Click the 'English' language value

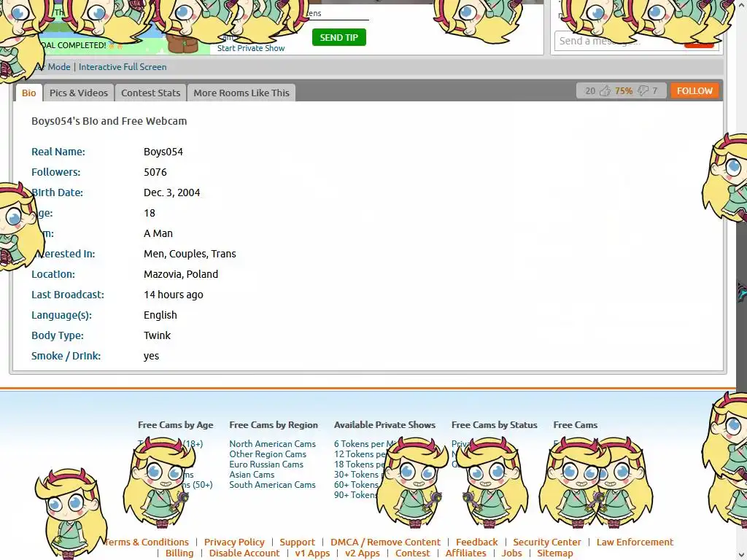coord(160,315)
